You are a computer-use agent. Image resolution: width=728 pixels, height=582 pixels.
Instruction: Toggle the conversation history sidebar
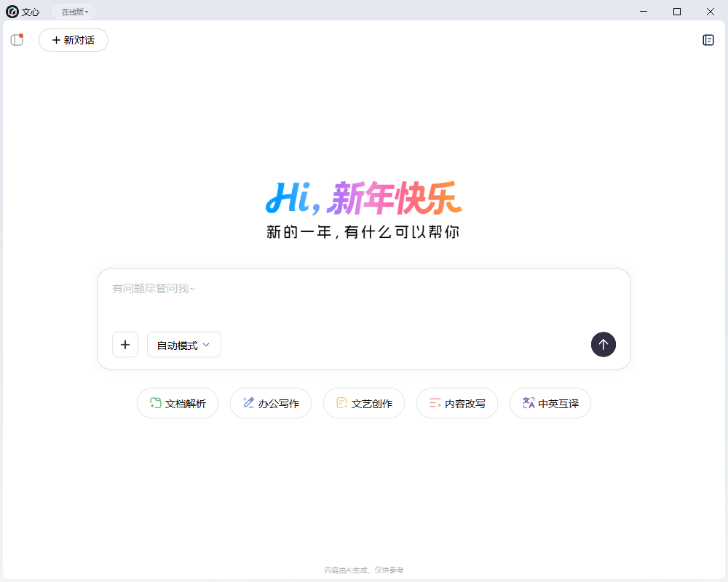[x=17, y=40]
